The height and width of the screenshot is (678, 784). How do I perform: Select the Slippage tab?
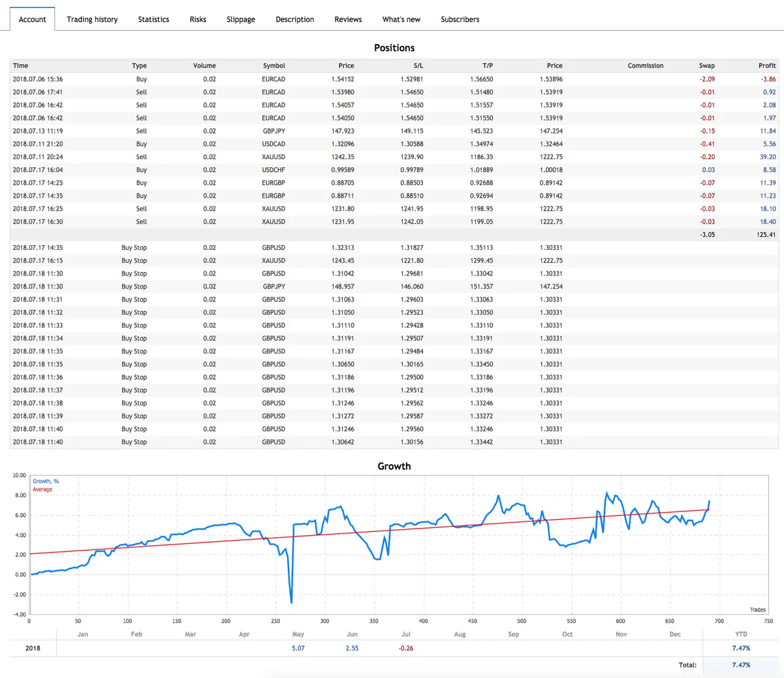241,20
